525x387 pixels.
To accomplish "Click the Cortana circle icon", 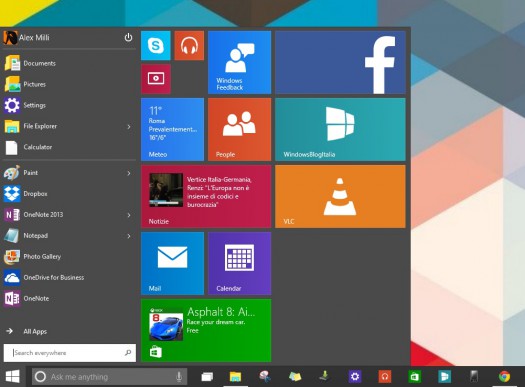I will [40, 377].
